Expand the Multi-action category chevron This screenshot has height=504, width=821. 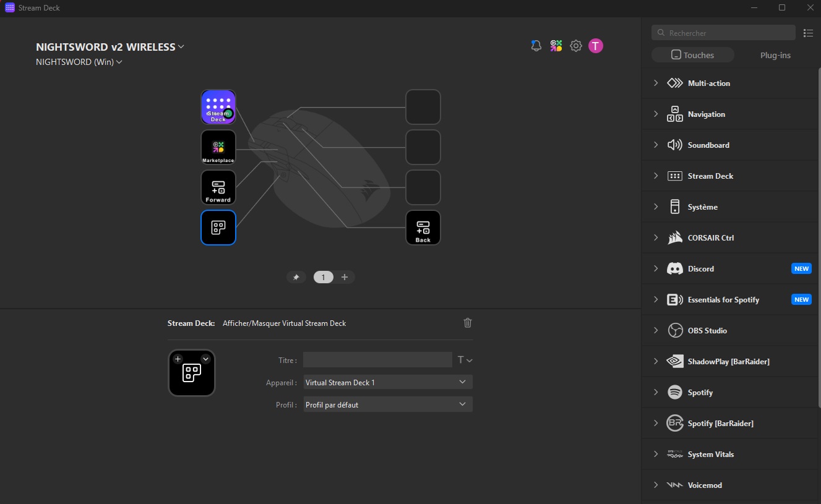656,83
